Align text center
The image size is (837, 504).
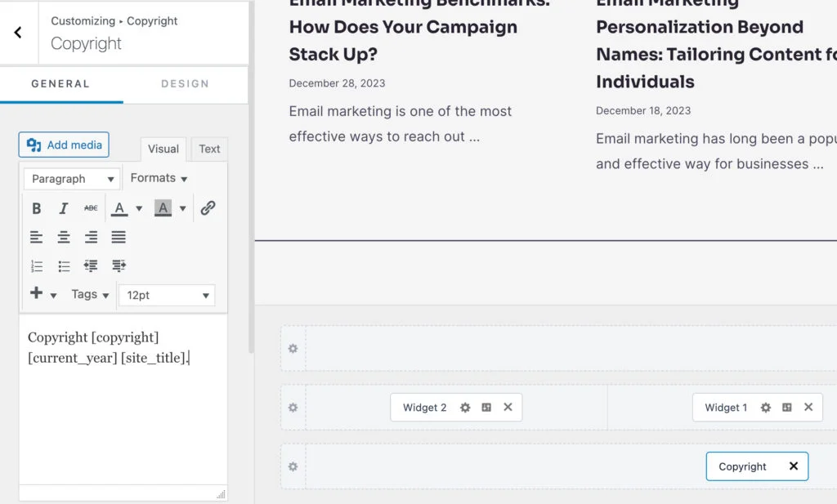[64, 237]
